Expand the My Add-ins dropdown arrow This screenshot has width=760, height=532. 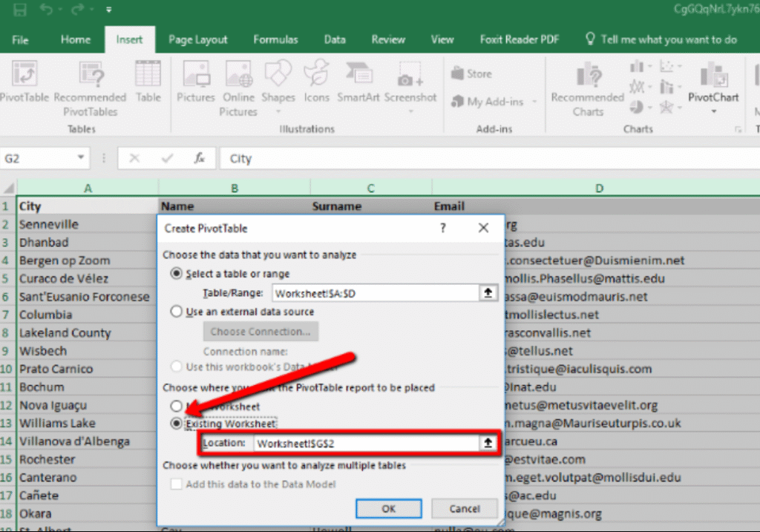pos(534,101)
